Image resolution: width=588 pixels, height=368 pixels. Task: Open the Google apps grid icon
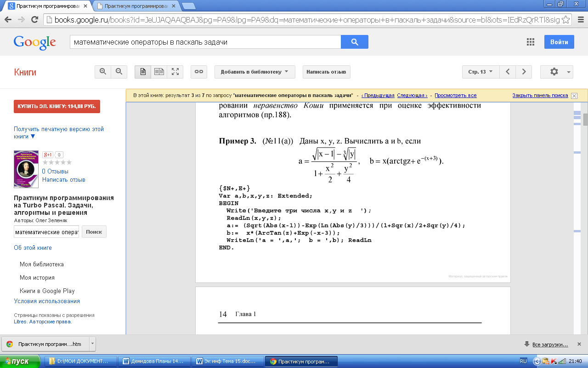pyautogui.click(x=531, y=41)
